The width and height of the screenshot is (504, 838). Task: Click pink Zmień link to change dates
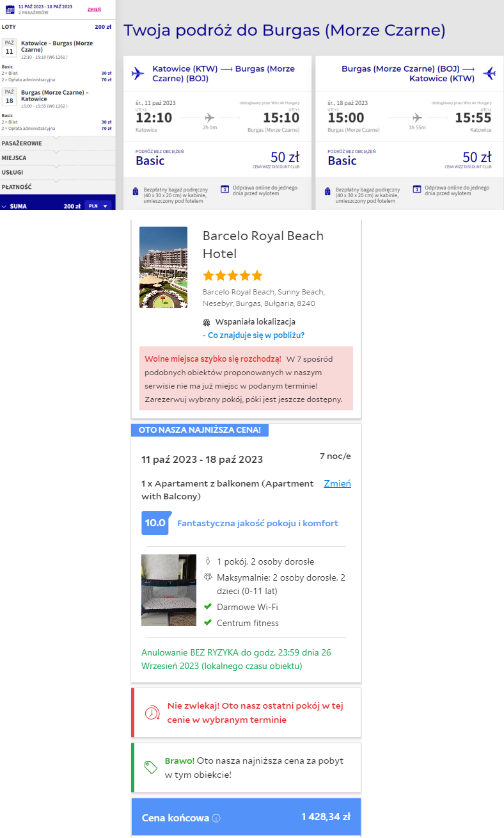click(x=94, y=10)
